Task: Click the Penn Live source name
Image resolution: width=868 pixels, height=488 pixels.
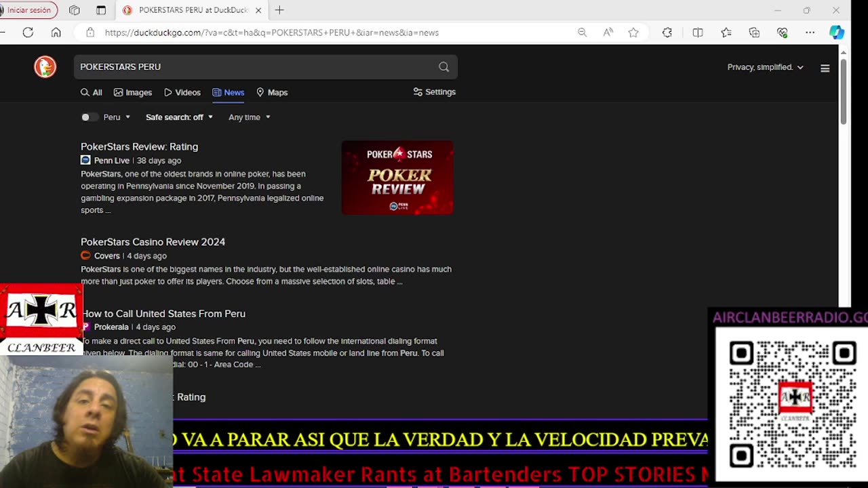Action: 111,161
